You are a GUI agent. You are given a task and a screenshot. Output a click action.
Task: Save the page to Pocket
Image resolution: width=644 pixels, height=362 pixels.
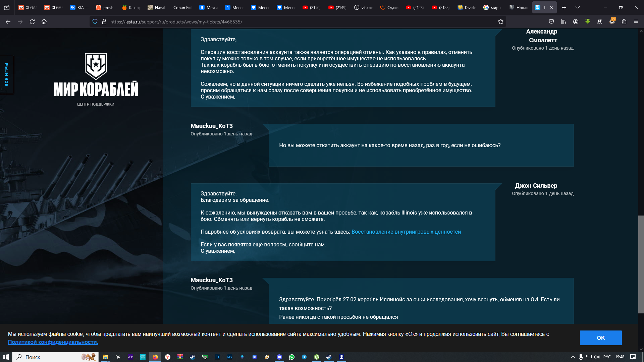pyautogui.click(x=551, y=22)
